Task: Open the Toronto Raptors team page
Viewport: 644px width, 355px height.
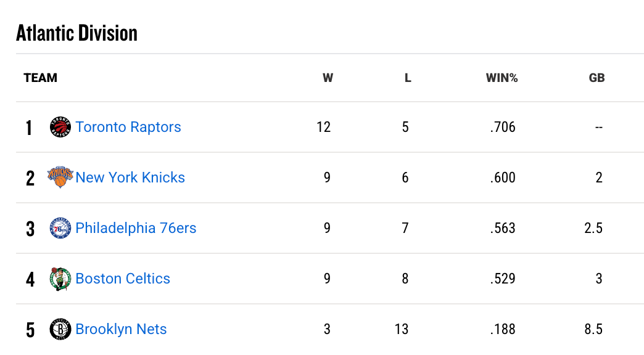Action: click(x=128, y=127)
